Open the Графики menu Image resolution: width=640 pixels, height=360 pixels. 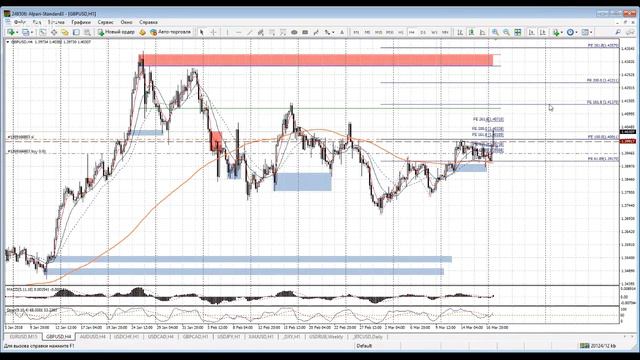point(81,22)
